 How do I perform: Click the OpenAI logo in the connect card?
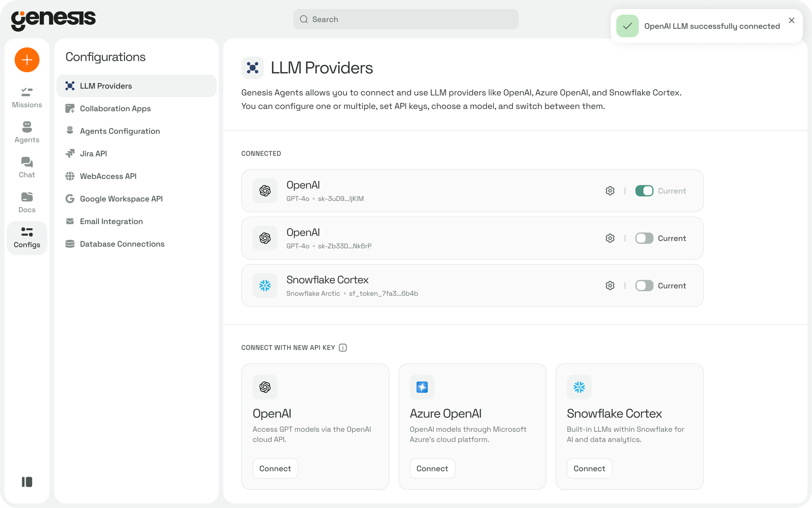[x=265, y=387]
